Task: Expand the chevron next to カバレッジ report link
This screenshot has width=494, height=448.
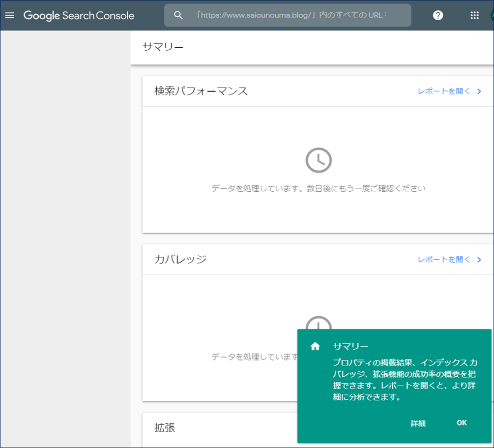Action: point(479,259)
